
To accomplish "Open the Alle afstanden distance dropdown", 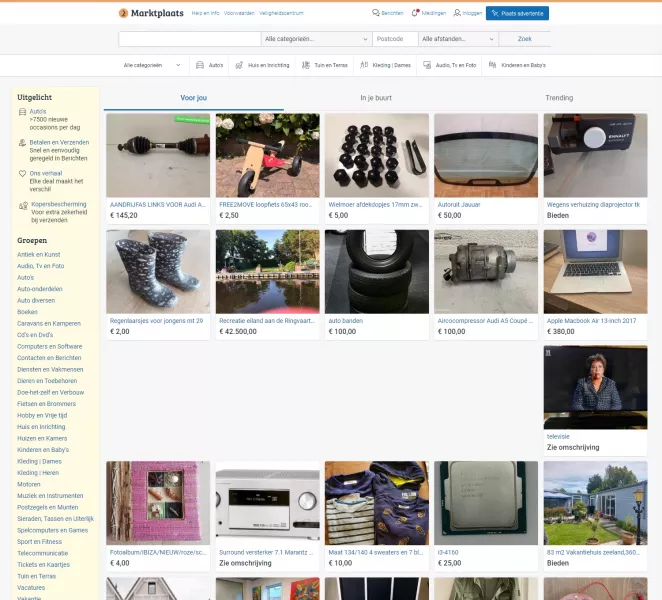I will tap(458, 39).
